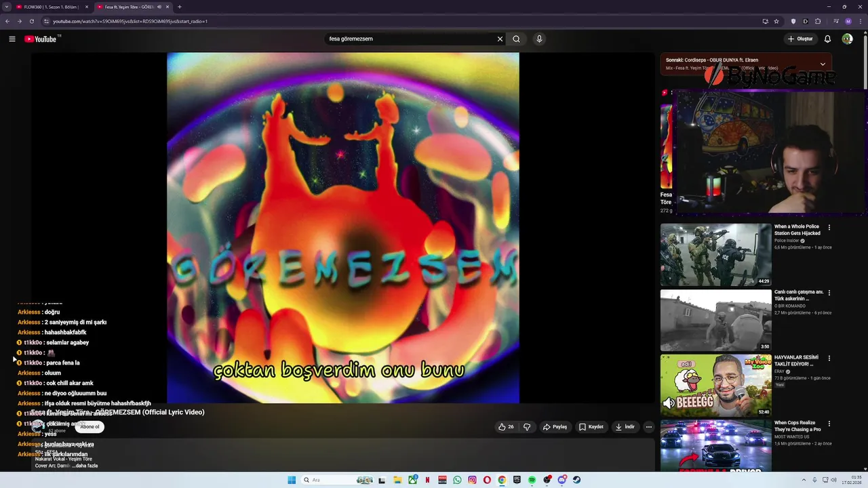Open Netflix from the taskbar
Viewport: 868px width, 488px height.
[427, 480]
